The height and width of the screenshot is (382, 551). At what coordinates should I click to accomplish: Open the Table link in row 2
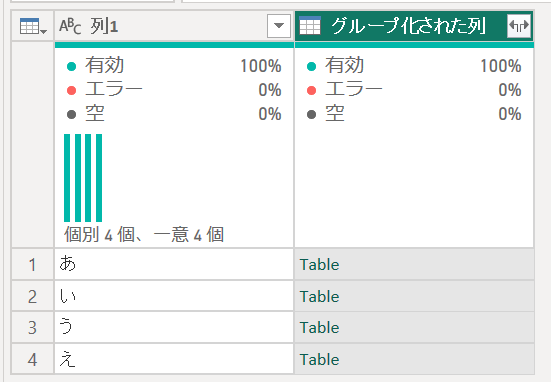[319, 296]
